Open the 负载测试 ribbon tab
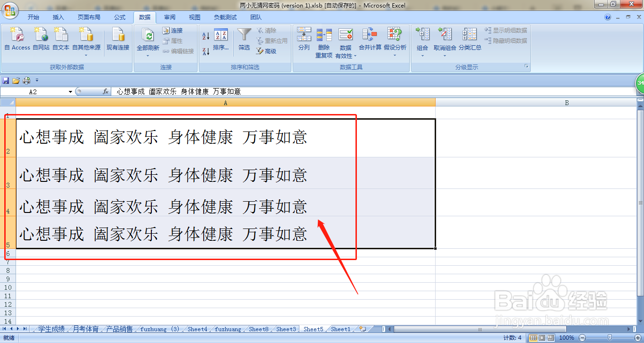 pos(225,17)
